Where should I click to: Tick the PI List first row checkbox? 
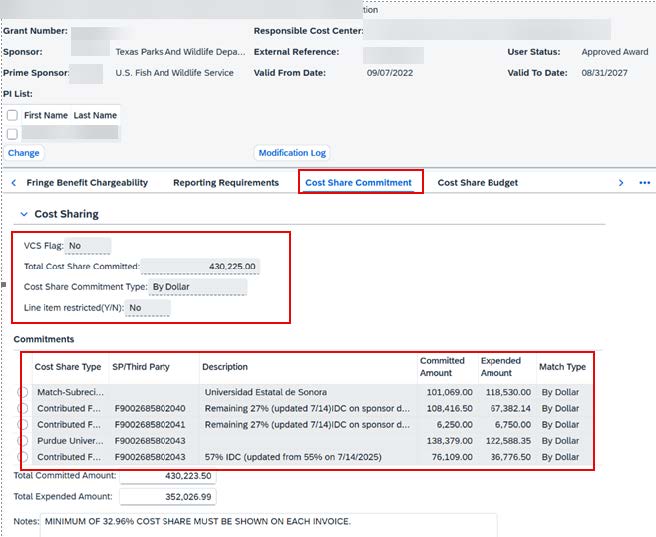[12, 134]
